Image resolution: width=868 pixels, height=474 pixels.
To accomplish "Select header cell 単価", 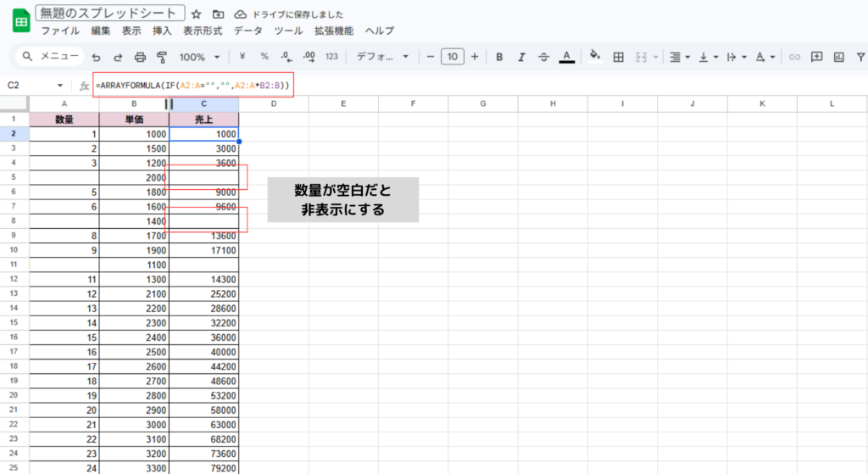I will point(134,119).
